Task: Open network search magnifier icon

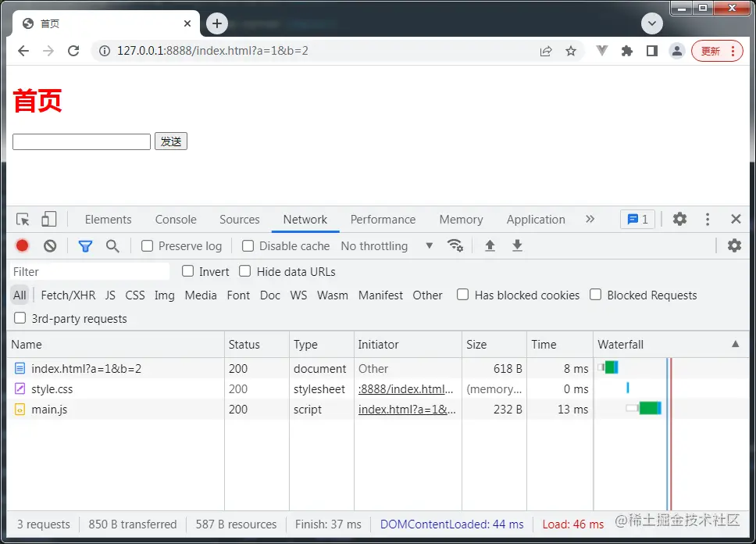Action: click(x=112, y=246)
